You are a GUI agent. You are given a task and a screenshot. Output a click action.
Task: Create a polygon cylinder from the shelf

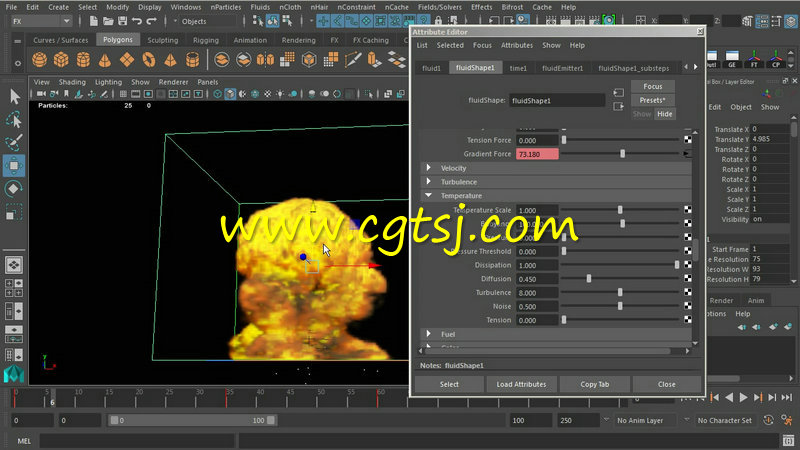click(x=83, y=60)
